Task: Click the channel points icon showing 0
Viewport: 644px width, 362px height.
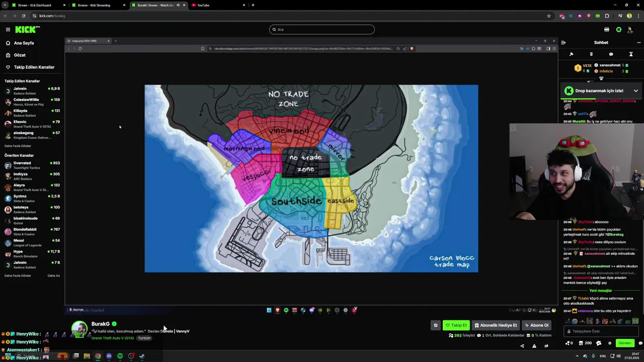Action: point(569,343)
